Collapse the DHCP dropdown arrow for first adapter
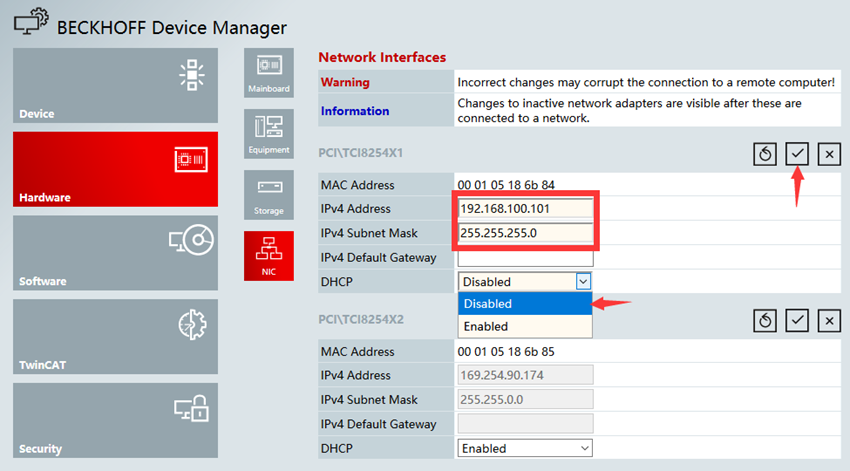This screenshot has height=471, width=850. [583, 281]
